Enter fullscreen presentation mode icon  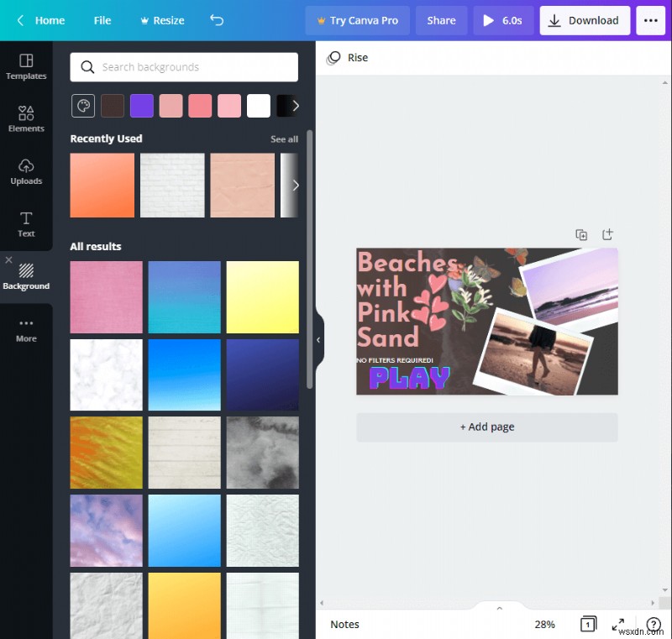(x=618, y=624)
